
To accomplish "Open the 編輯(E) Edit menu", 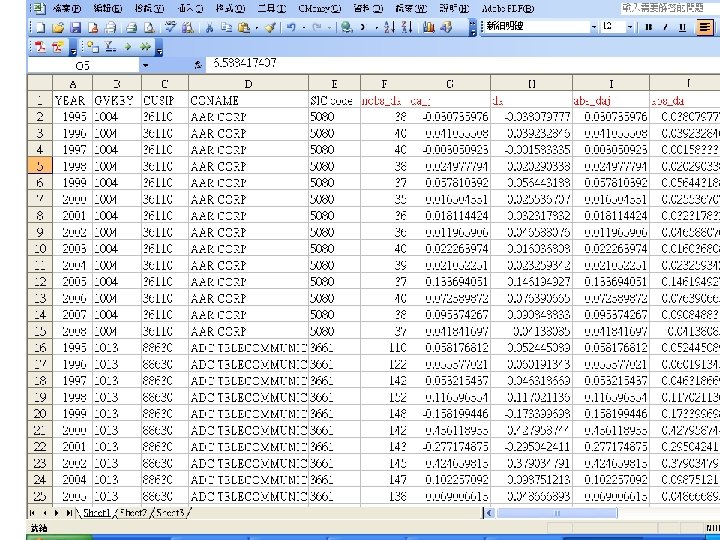I will (107, 8).
